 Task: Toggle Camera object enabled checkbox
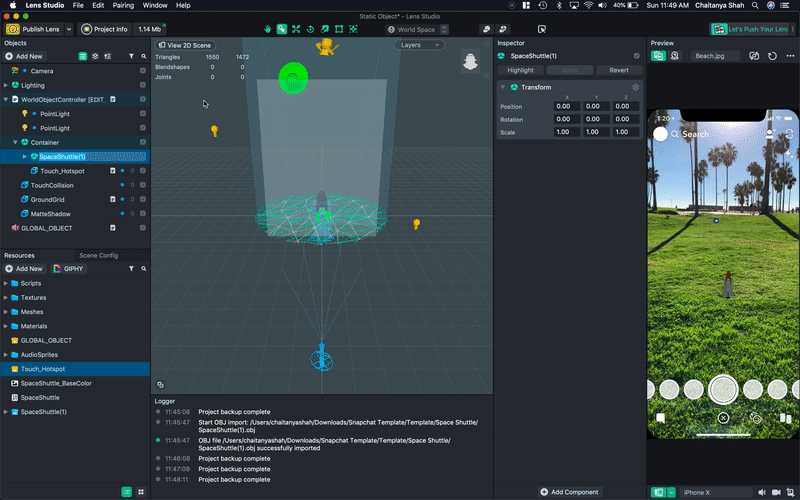pyautogui.click(x=143, y=71)
